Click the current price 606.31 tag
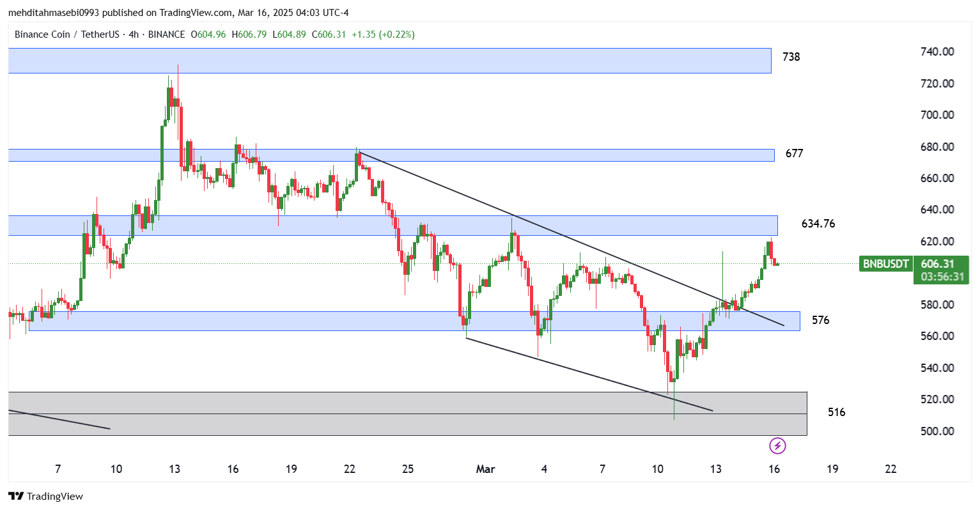The image size is (980, 510). pos(938,263)
